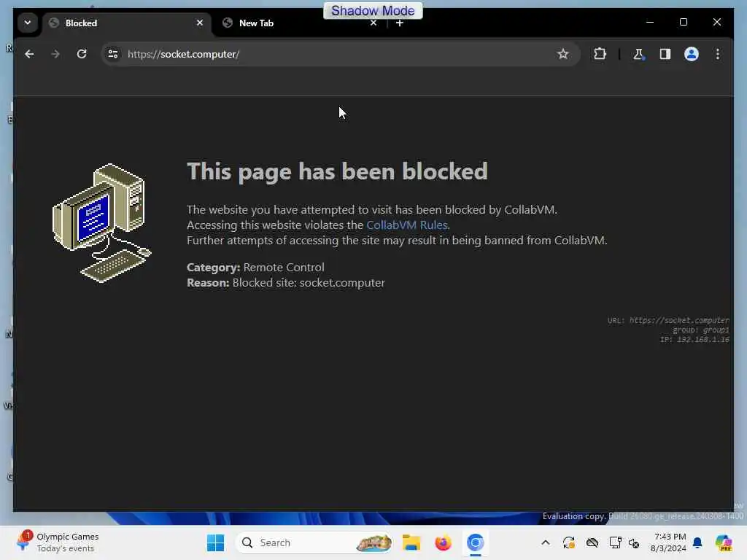Click the Chromium taskbar icon
Screen dimensions: 747x560
tap(475, 542)
